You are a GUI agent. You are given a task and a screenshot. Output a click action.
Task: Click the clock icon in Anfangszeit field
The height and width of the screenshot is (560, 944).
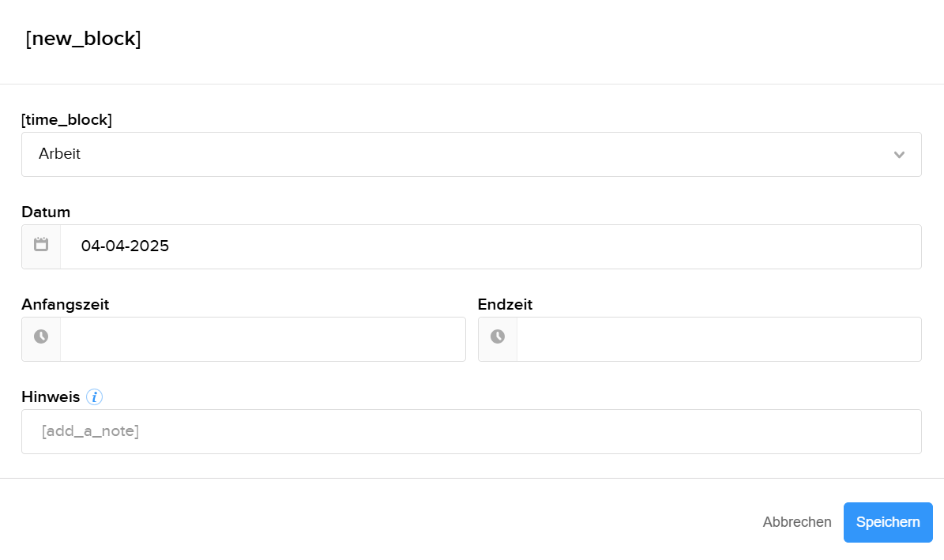pyautogui.click(x=41, y=338)
